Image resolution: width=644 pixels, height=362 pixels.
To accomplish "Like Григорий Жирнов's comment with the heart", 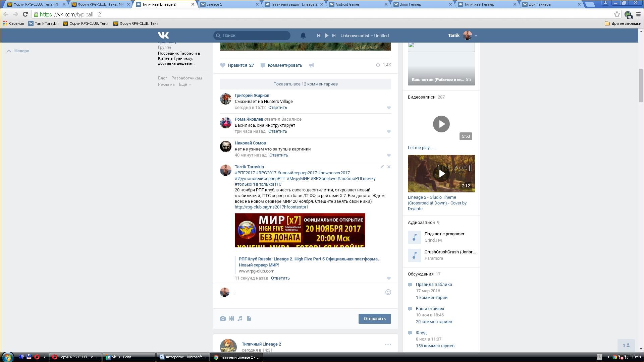I will (x=389, y=108).
